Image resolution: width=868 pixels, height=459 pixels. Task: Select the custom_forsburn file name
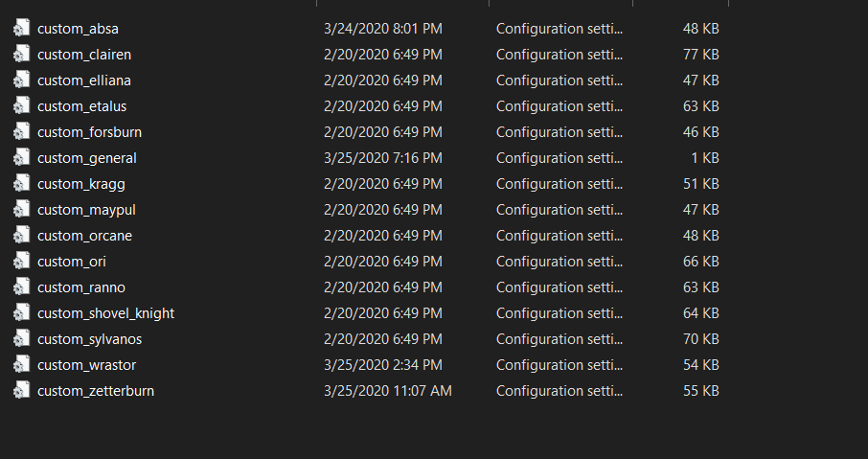point(89,132)
